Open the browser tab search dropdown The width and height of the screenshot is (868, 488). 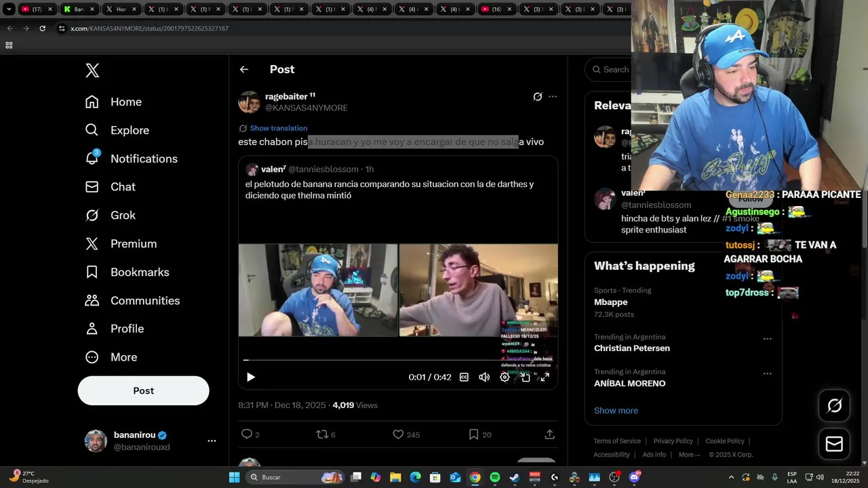9,9
